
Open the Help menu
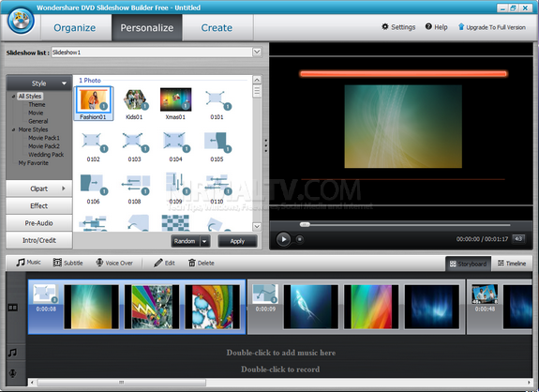point(436,27)
